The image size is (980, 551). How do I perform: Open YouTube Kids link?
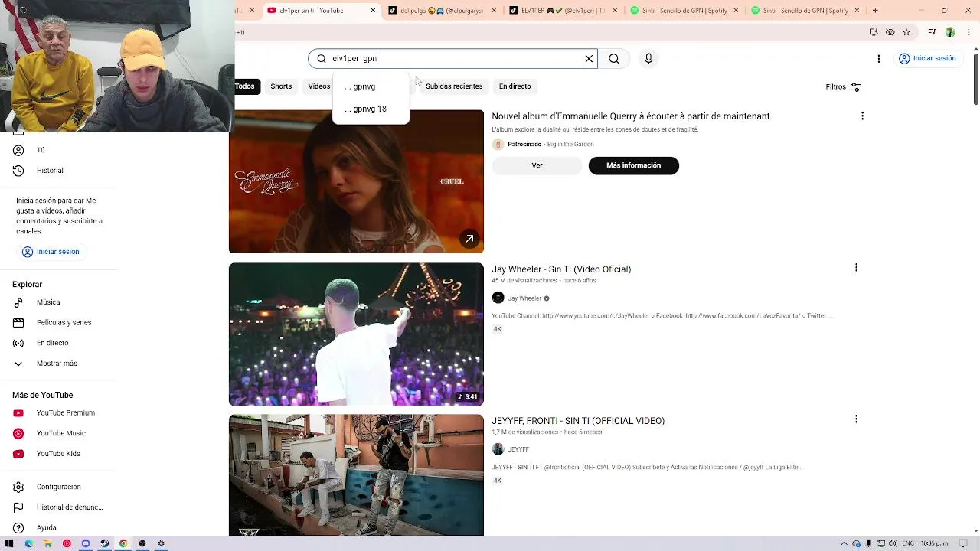tap(58, 454)
